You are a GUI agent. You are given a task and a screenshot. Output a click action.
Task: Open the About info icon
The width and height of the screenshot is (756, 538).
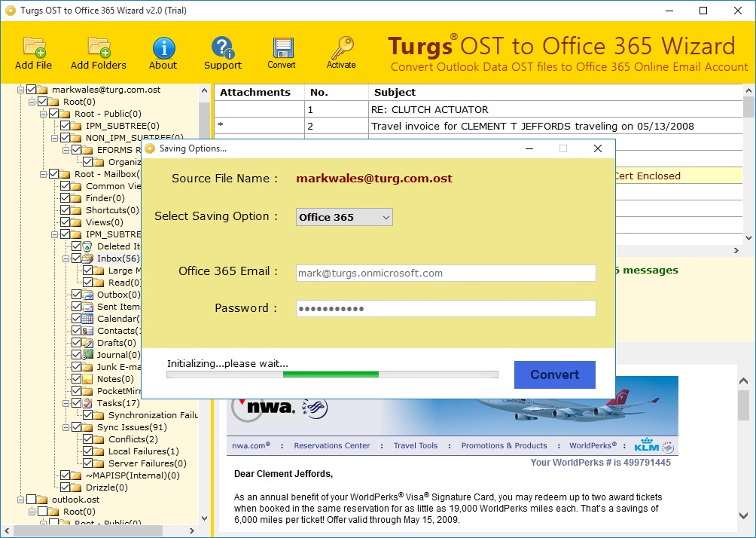tap(163, 48)
